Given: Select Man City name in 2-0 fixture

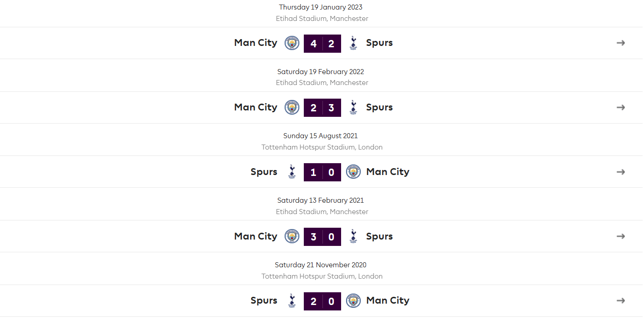Looking at the screenshot, I should 388,300.
